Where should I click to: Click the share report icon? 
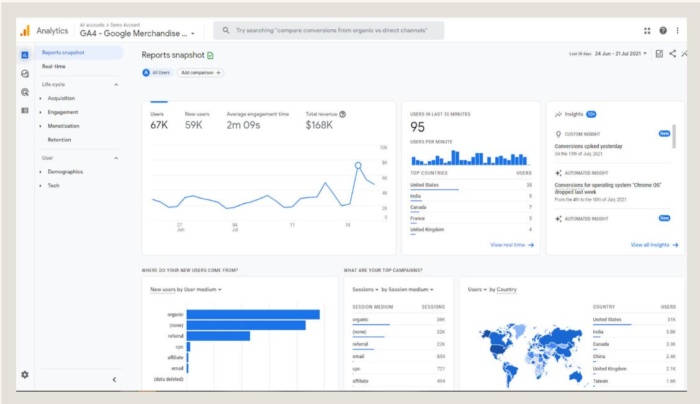(672, 54)
